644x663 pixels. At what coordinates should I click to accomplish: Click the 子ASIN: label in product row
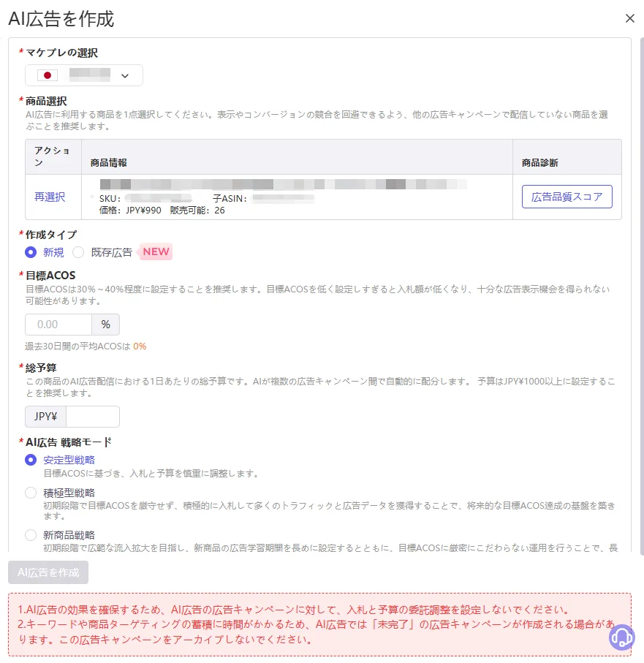click(230, 198)
